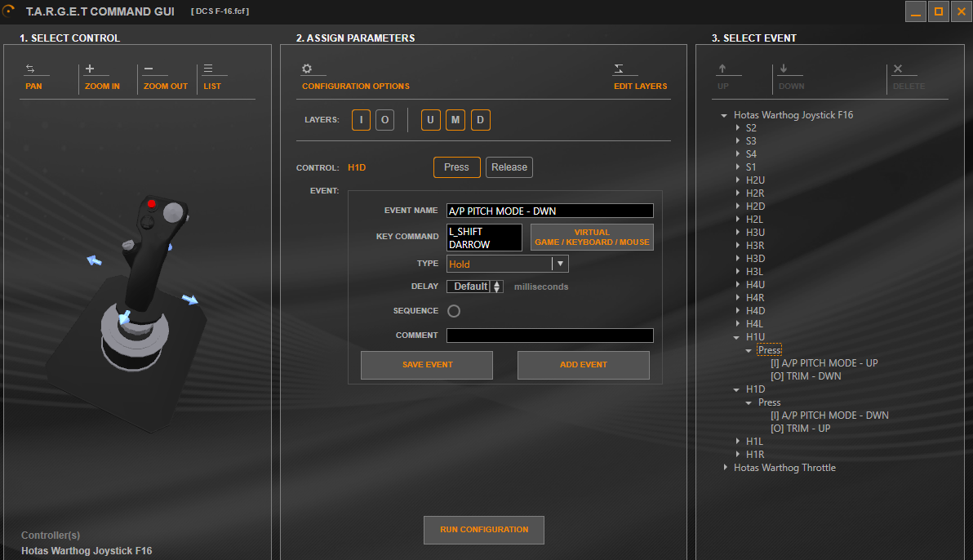
Task: Click the Save Event button
Action: [x=427, y=365]
